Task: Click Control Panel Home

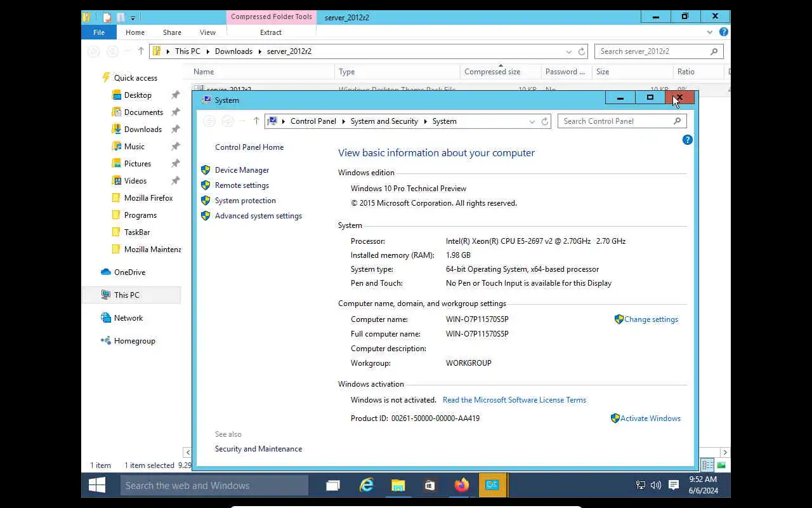Action: tap(249, 147)
